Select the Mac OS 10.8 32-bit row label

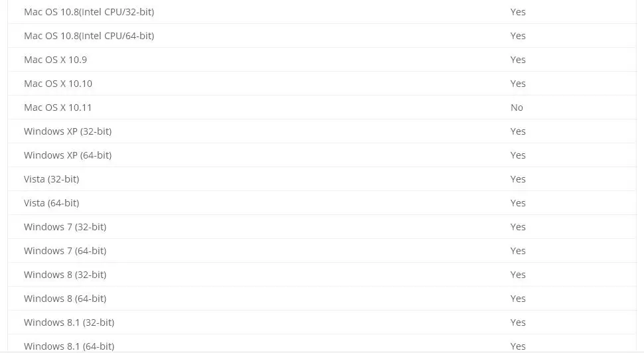[89, 12]
